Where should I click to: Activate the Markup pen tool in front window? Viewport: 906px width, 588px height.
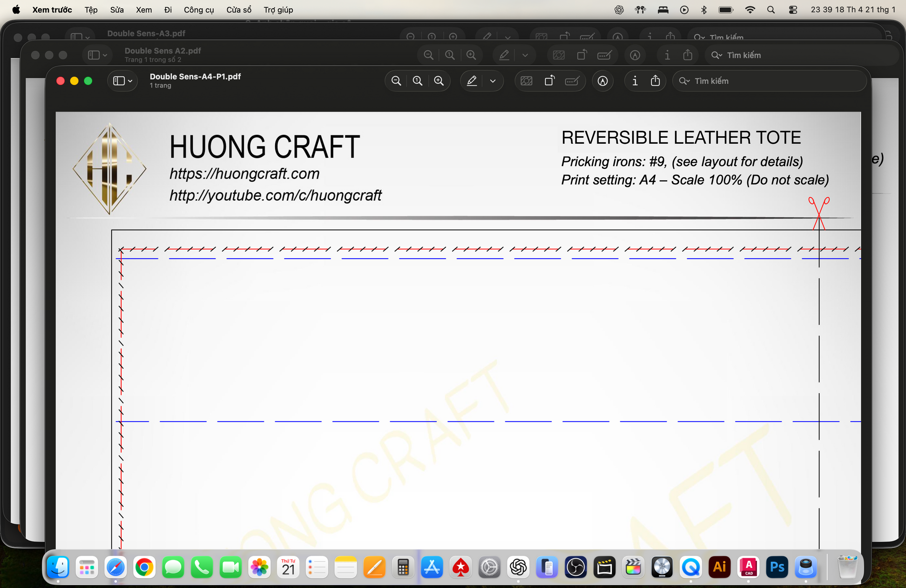pos(472,81)
